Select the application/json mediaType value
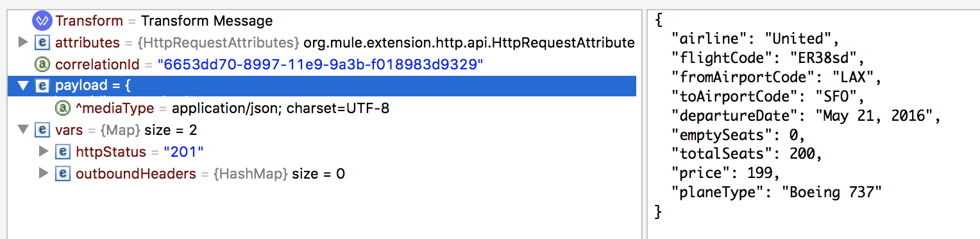 tap(281, 109)
